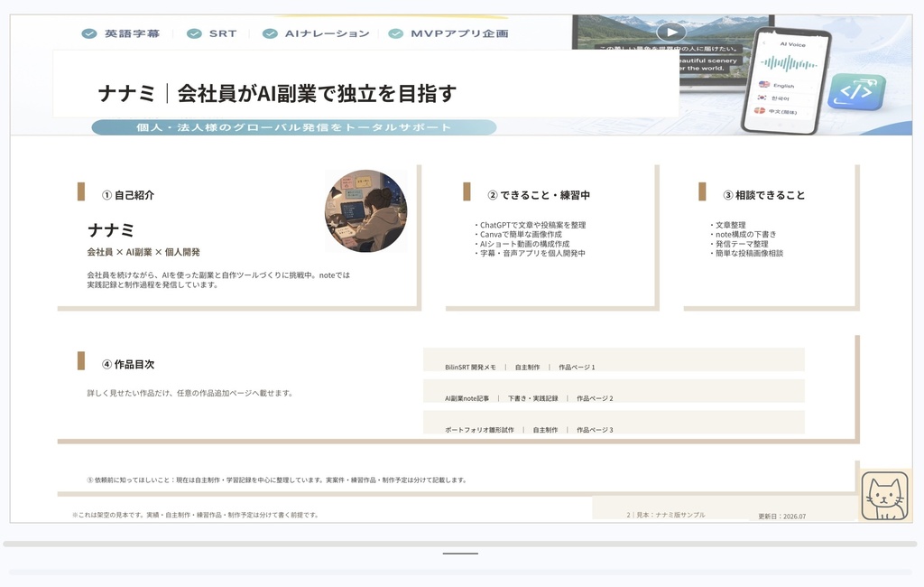
Task: Click the flag beside 中文 on the phone
Action: pos(760,110)
